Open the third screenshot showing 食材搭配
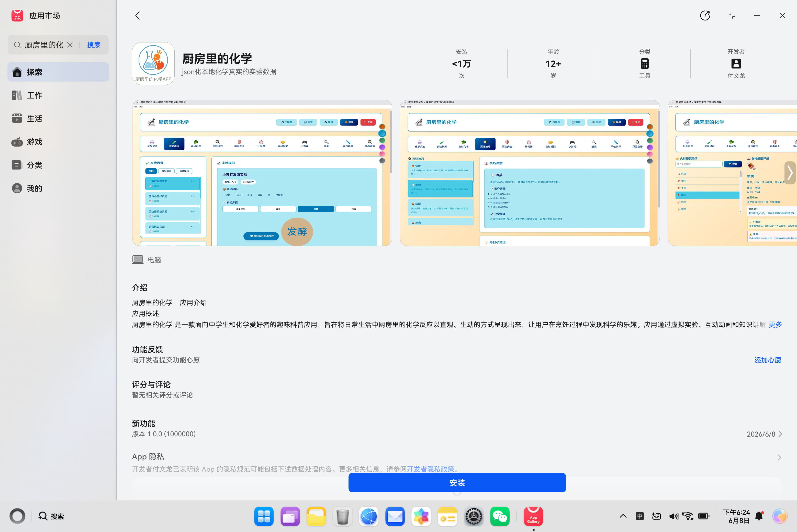This screenshot has width=797, height=532. click(x=732, y=173)
